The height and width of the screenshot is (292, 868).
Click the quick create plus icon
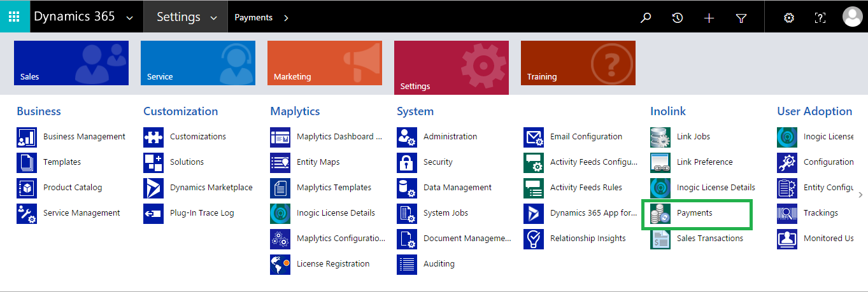(709, 18)
